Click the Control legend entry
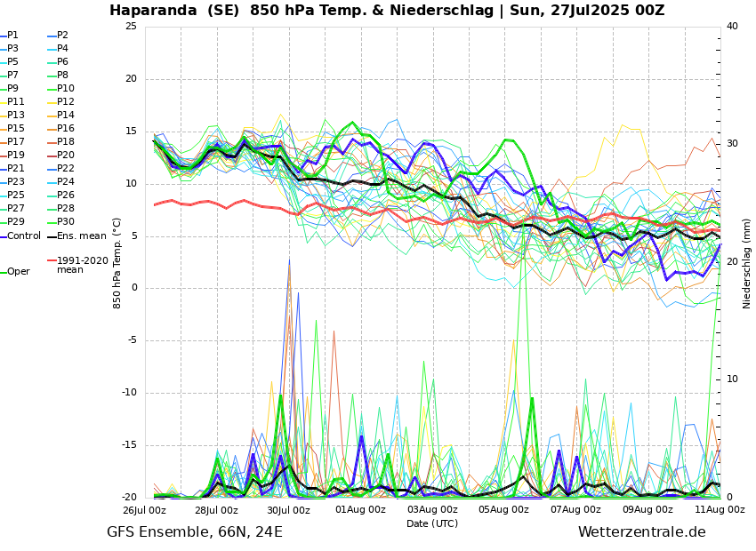The height and width of the screenshot is (551, 756). 24,236
